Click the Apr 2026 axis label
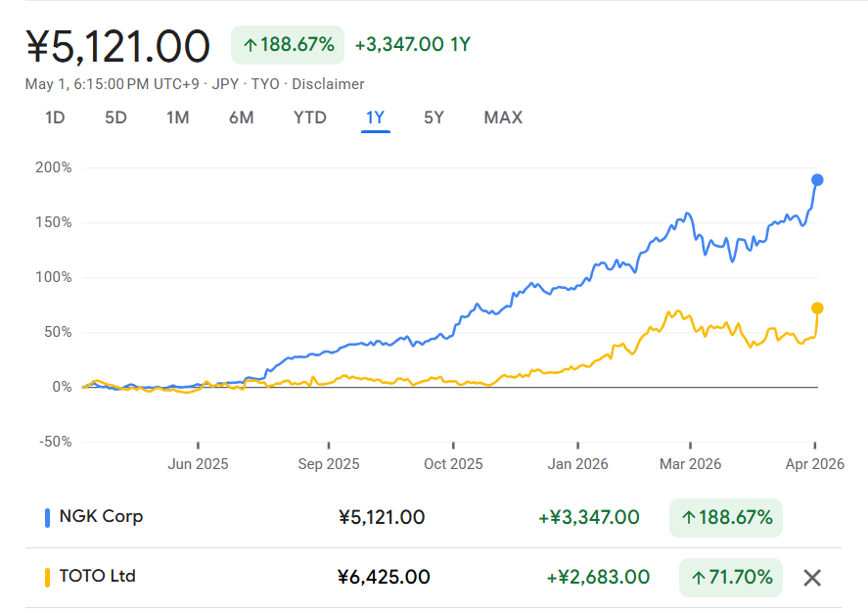Screen dimensions: 868x613 pos(814,464)
